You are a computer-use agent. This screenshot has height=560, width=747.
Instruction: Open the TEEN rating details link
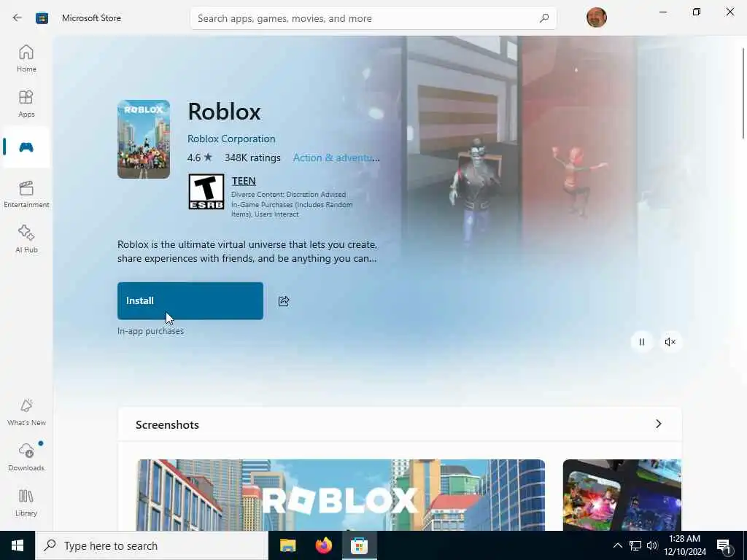(x=244, y=181)
